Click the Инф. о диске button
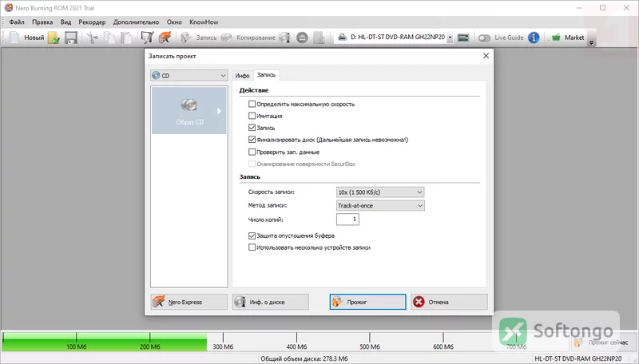The height and width of the screenshot is (364, 639). pos(271,302)
